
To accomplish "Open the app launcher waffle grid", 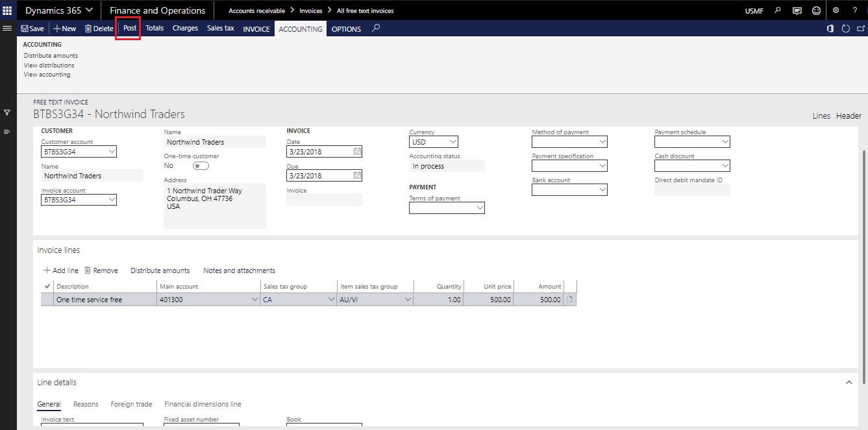I will click(x=8, y=10).
